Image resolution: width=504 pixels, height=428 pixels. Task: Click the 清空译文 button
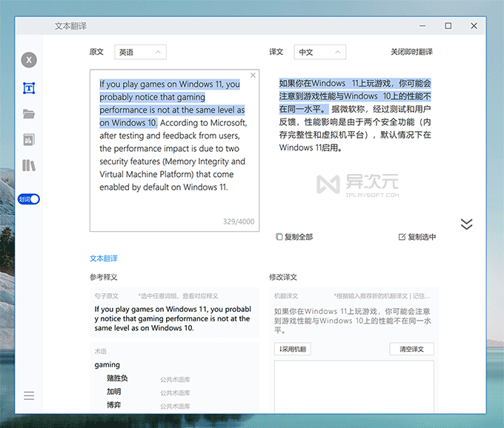412,349
